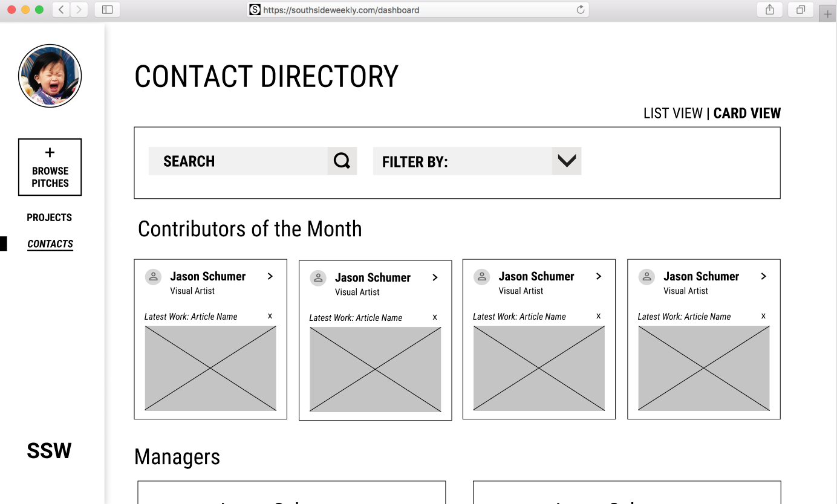The height and width of the screenshot is (504, 837).
Task: Open Browse Pitches button
Action: pyautogui.click(x=50, y=167)
